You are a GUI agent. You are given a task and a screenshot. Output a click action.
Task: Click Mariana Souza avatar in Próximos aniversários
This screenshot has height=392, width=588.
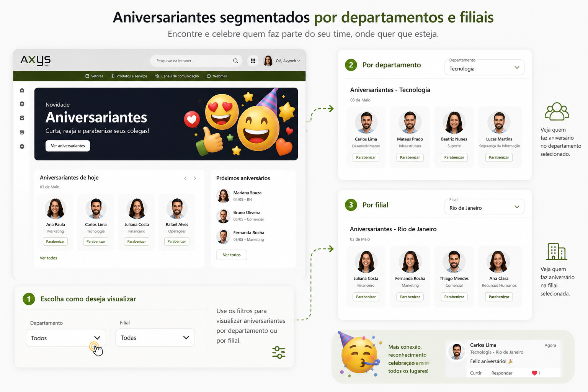click(x=223, y=196)
